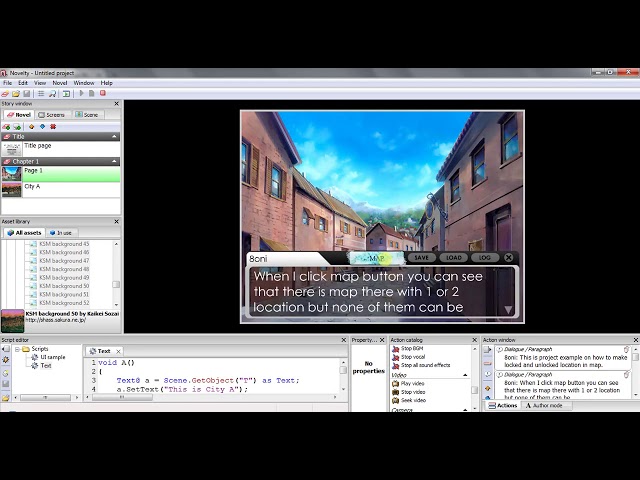Switch to the Novel tab
The height and width of the screenshot is (480, 640).
click(19, 115)
